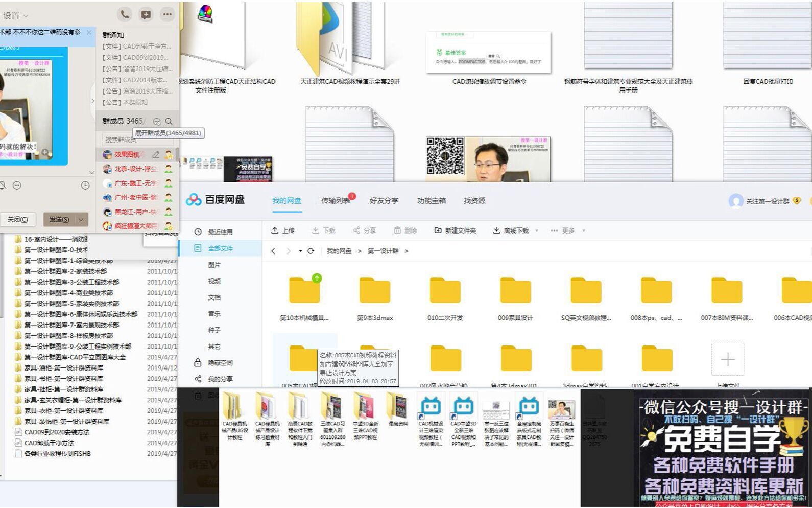The width and height of the screenshot is (812, 508).
Task: Open the QQ more-options ellipsis icon
Action: click(x=168, y=14)
